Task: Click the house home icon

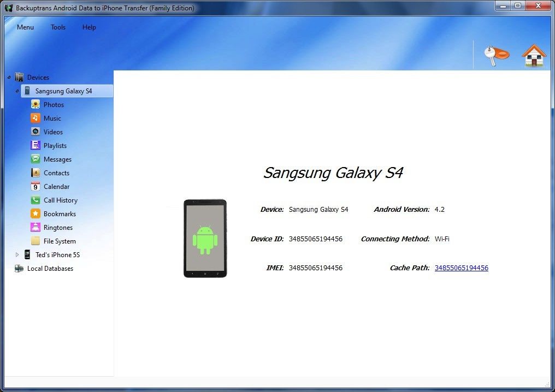Action: point(534,55)
